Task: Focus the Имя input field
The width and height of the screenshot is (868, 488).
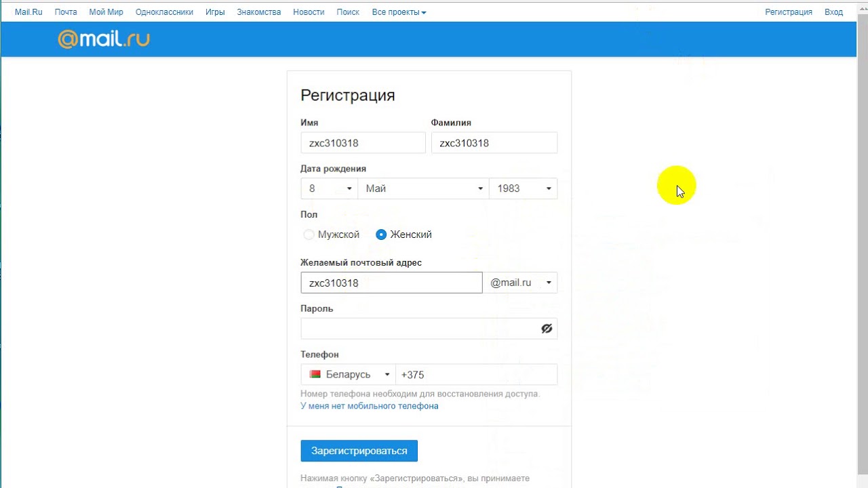Action: (x=363, y=143)
